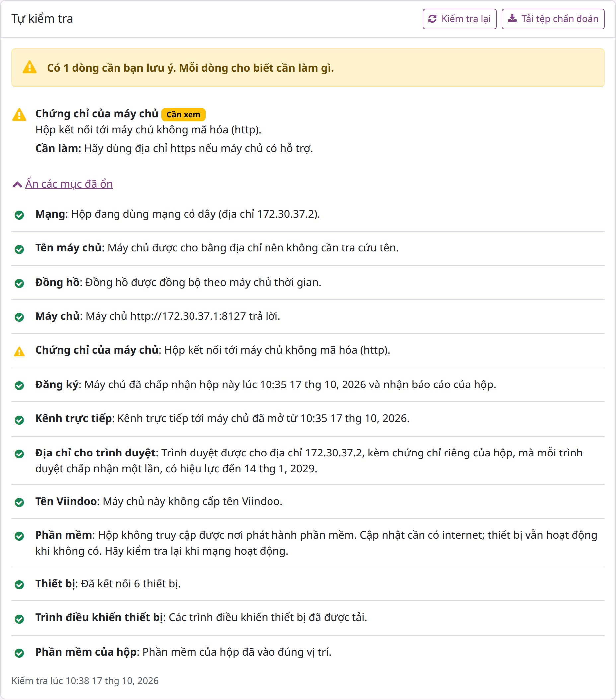This screenshot has height=700, width=616.
Task: Click the Kiểm tra lại button
Action: (459, 19)
